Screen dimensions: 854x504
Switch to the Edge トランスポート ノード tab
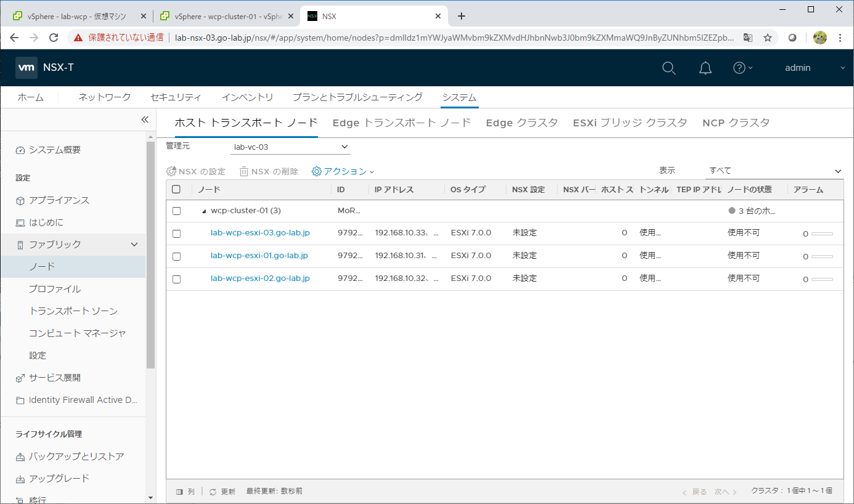pyautogui.click(x=402, y=123)
